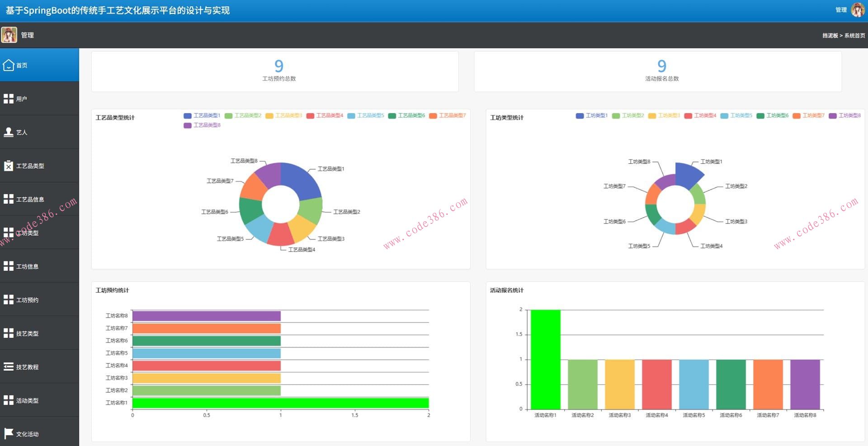The image size is (868, 446).
Task: Select 工艺品类型 in the sidebar
Action: pos(39,166)
